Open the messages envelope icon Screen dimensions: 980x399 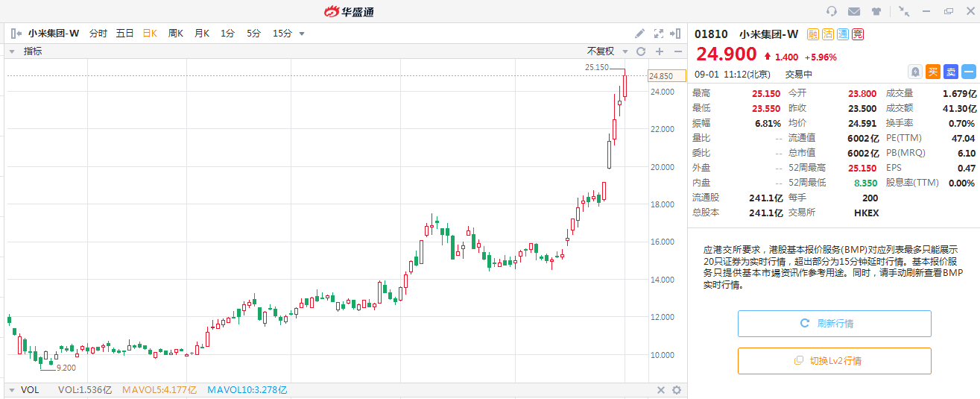pos(854,10)
